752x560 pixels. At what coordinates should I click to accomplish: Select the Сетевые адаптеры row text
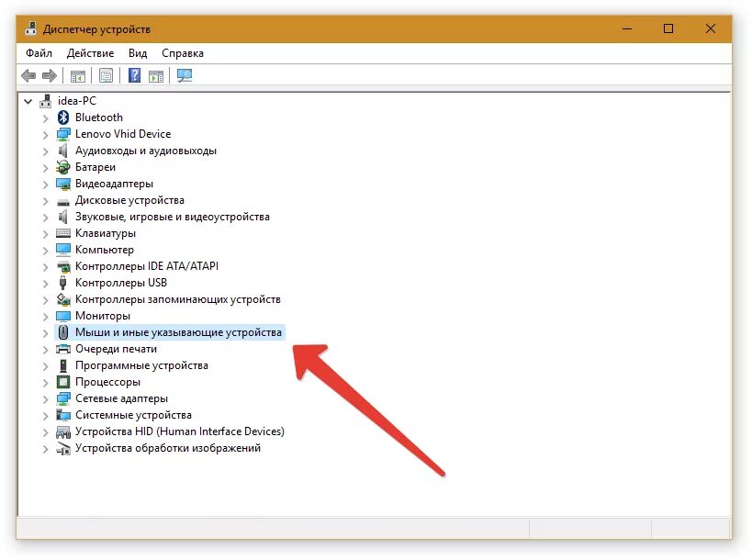(121, 398)
